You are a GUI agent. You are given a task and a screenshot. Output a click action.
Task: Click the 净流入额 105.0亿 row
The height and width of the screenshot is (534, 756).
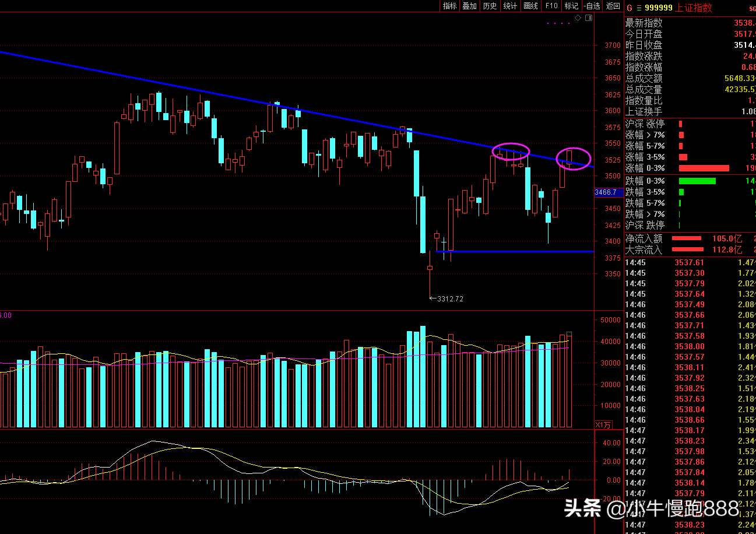pyautogui.click(x=690, y=238)
